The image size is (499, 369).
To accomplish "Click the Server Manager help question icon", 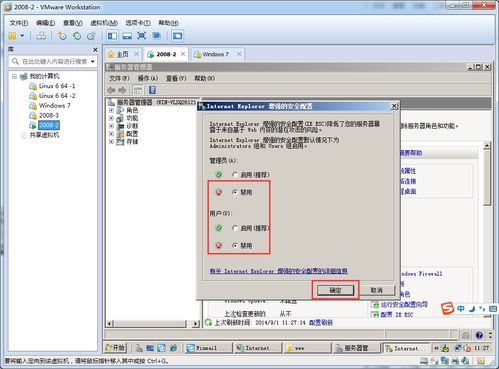I will (152, 90).
